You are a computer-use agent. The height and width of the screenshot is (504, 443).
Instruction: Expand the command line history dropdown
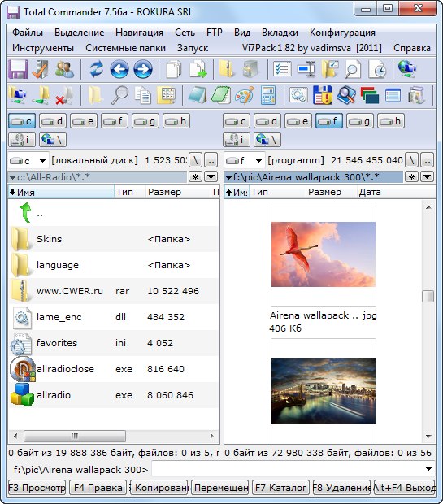tap(428, 469)
